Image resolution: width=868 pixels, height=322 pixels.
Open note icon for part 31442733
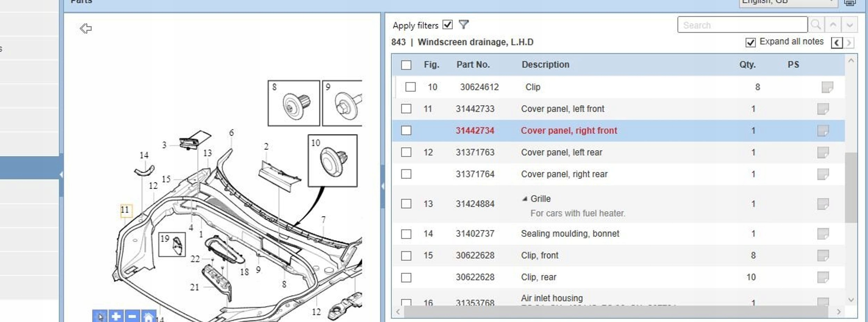pyautogui.click(x=823, y=109)
